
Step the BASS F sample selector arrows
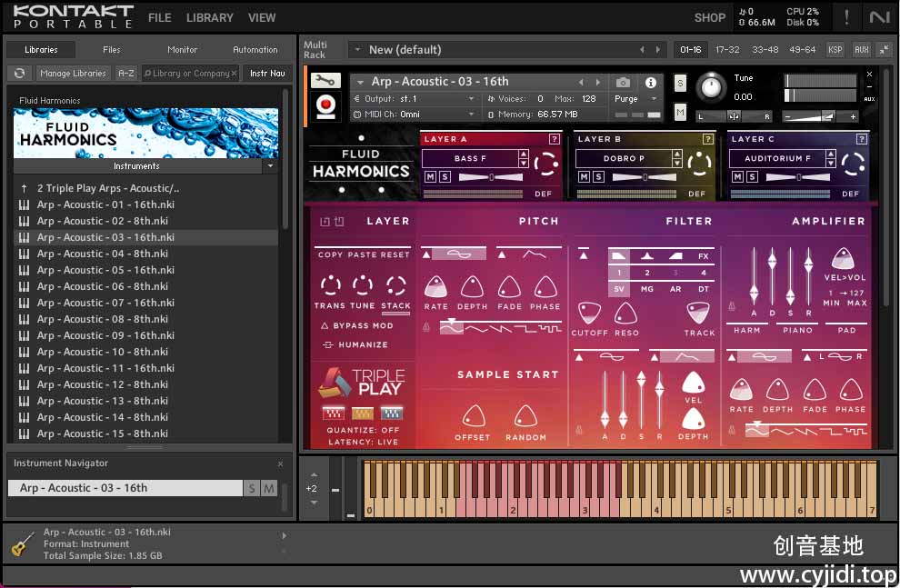tap(523, 158)
